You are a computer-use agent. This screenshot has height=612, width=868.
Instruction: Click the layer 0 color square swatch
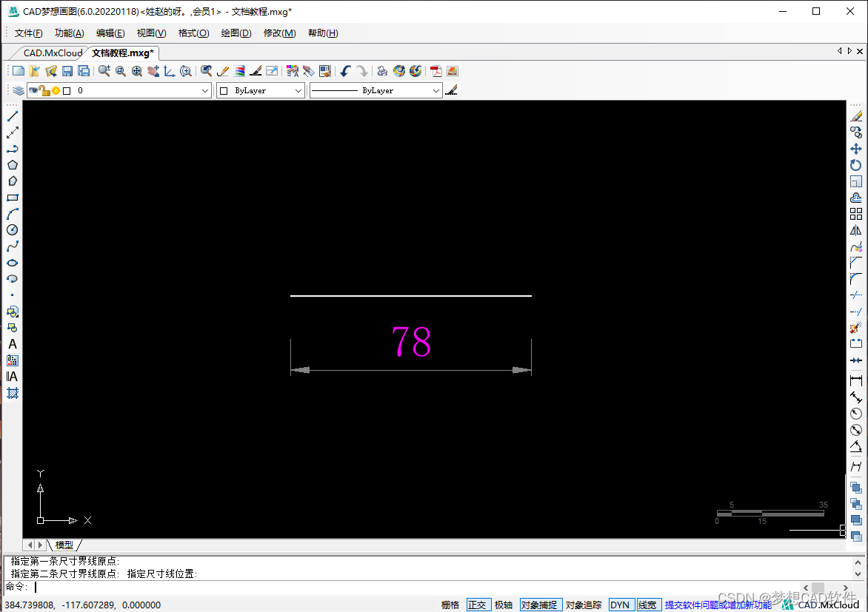[x=67, y=91]
